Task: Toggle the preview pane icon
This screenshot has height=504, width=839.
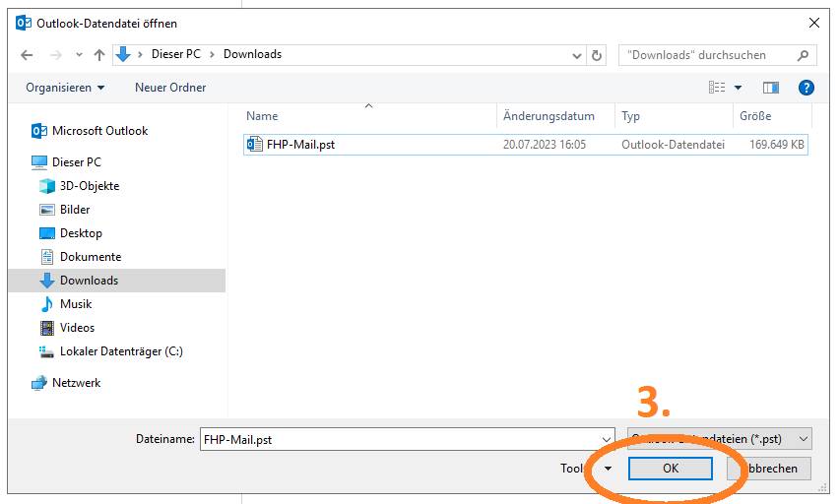Action: 770,88
